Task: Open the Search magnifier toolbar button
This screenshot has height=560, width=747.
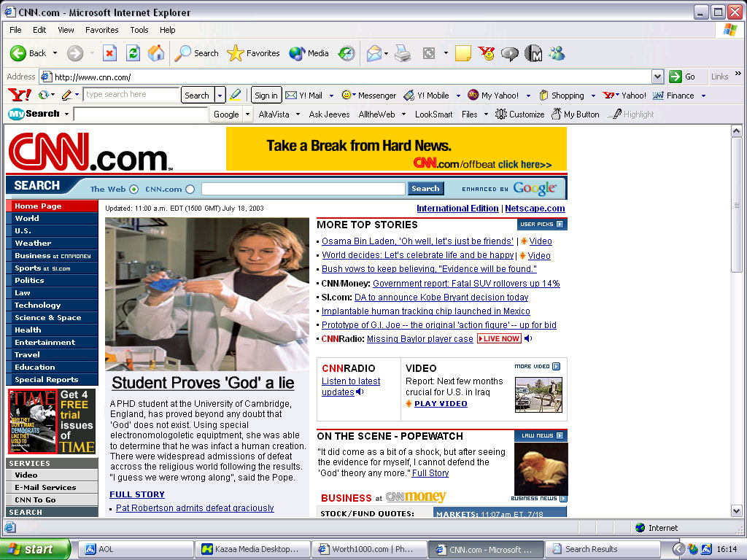Action: pos(197,53)
